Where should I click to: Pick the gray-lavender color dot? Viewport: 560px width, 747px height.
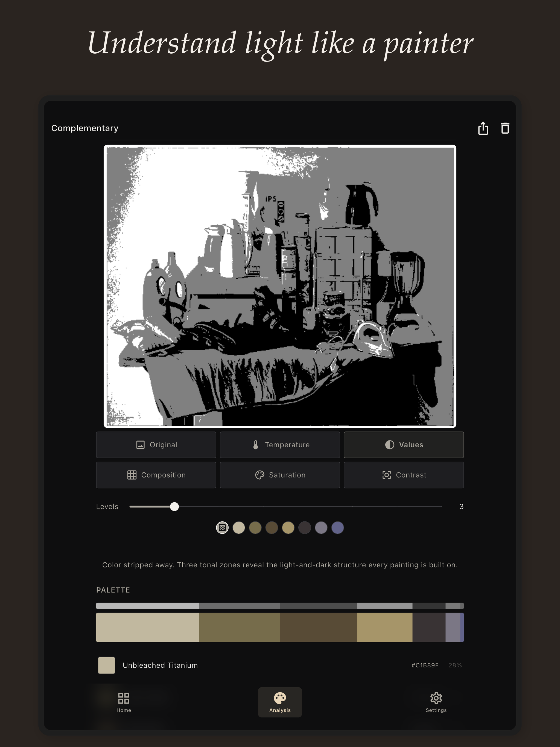(x=321, y=527)
